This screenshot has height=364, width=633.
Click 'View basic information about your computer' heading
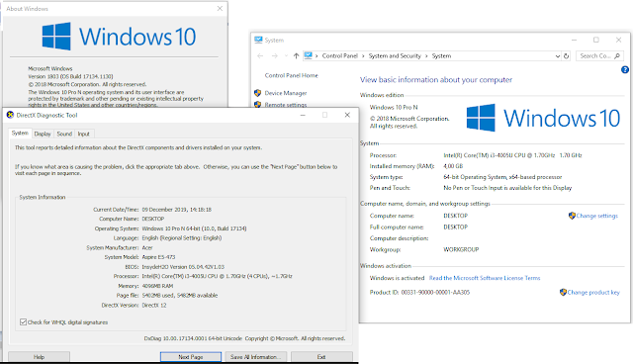(x=436, y=80)
